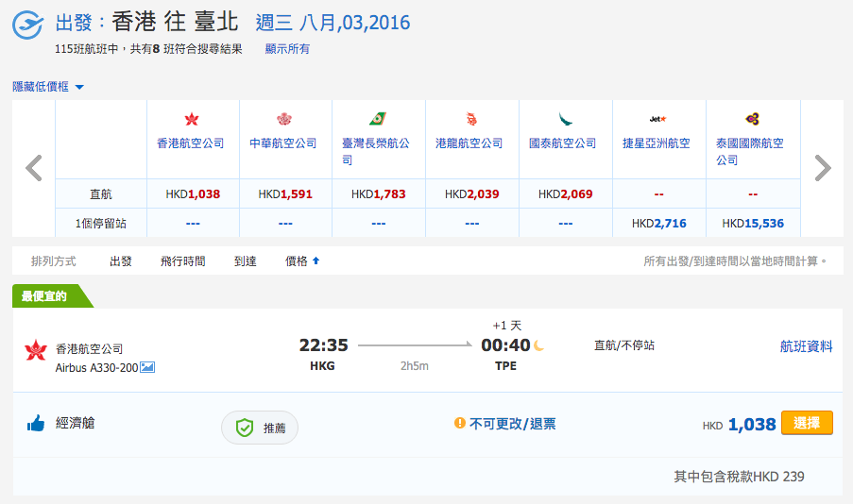
Task: Select the HKD1,783 direct fare cell
Action: [x=379, y=194]
